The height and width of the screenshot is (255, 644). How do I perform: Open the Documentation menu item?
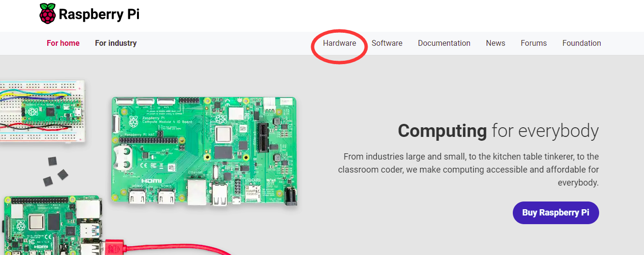(x=444, y=43)
